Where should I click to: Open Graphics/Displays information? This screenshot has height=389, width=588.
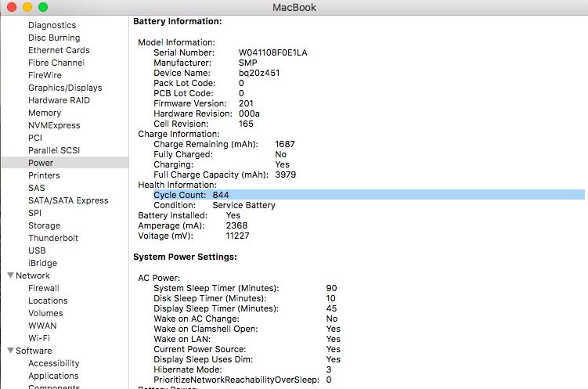tap(65, 88)
